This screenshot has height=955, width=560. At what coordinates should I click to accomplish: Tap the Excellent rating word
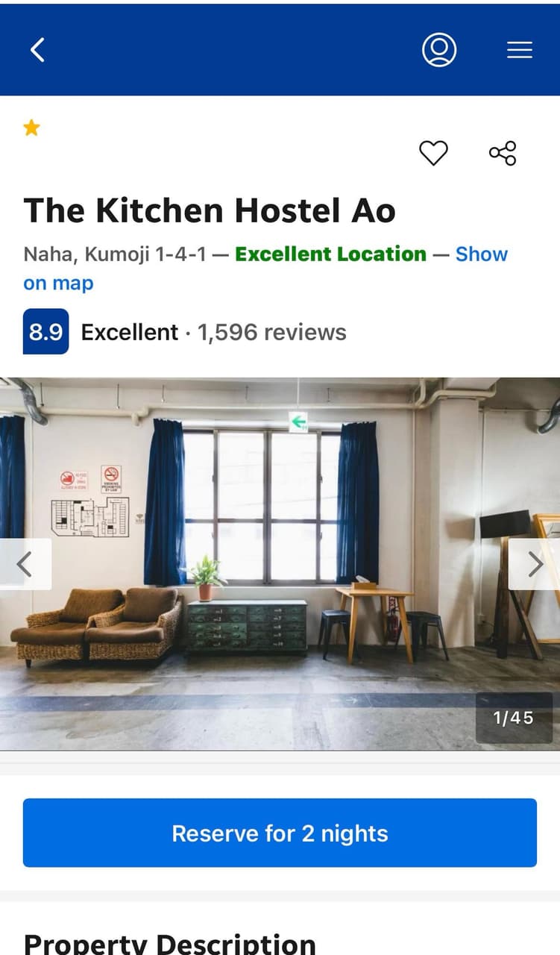point(130,332)
